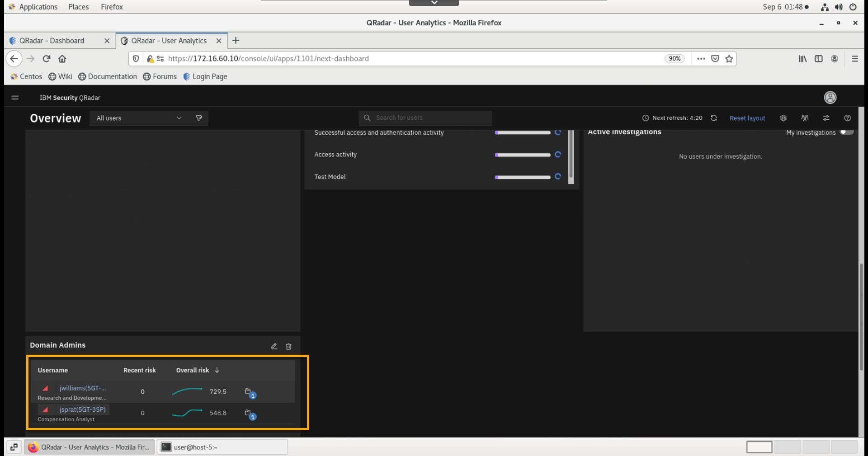Viewport: 868px width, 456px height.
Task: Open the jwilliams(5GT-... user link
Action: coord(83,388)
